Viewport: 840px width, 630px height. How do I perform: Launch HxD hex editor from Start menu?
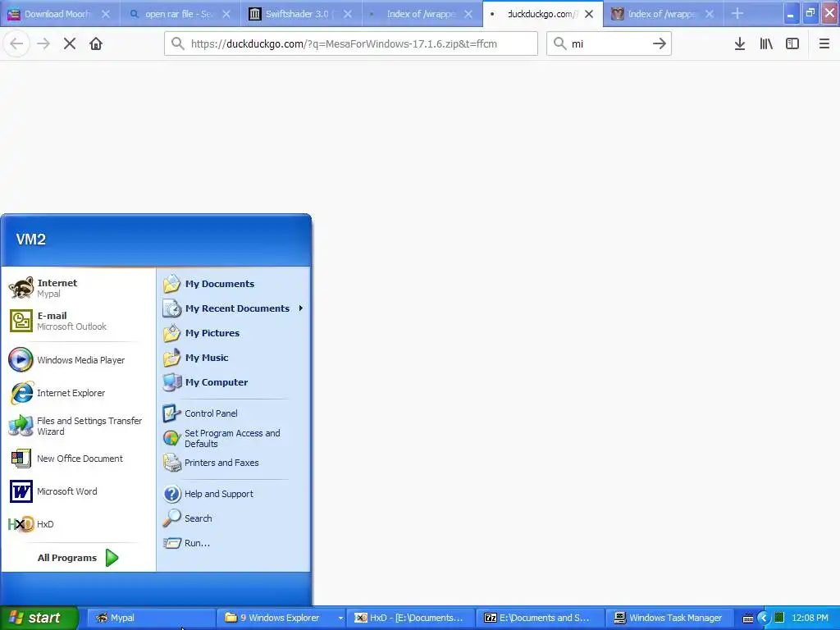coord(78,524)
